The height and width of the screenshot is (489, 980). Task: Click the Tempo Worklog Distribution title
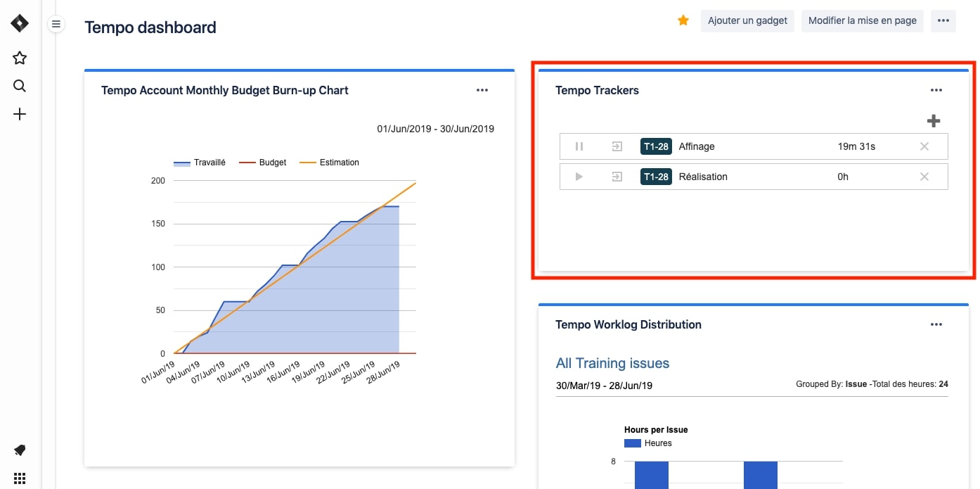pyautogui.click(x=628, y=324)
